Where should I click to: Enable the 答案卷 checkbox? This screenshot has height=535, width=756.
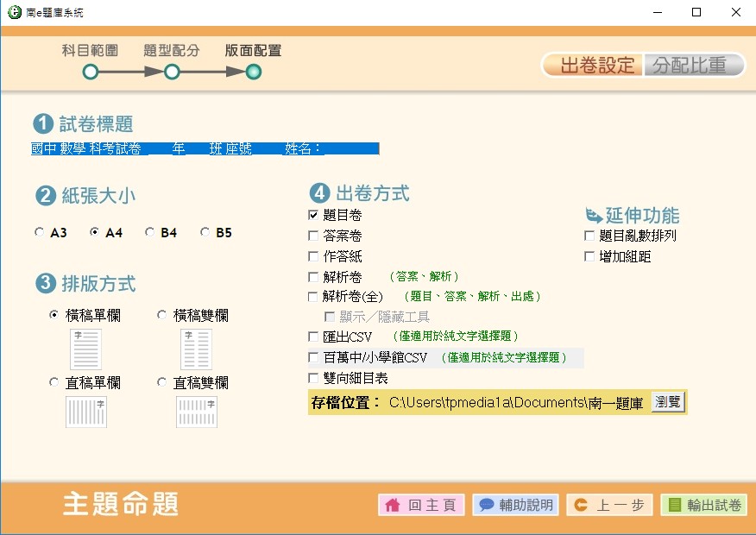[314, 236]
